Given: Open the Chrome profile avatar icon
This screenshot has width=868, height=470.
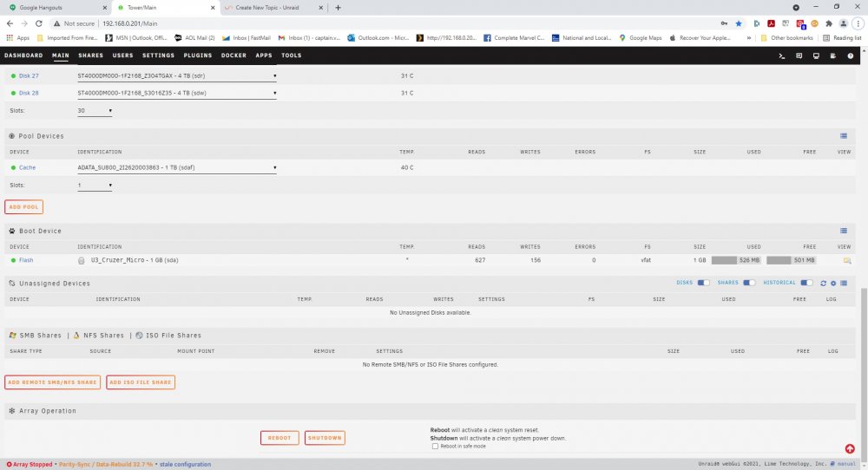Looking at the screenshot, I should point(843,23).
